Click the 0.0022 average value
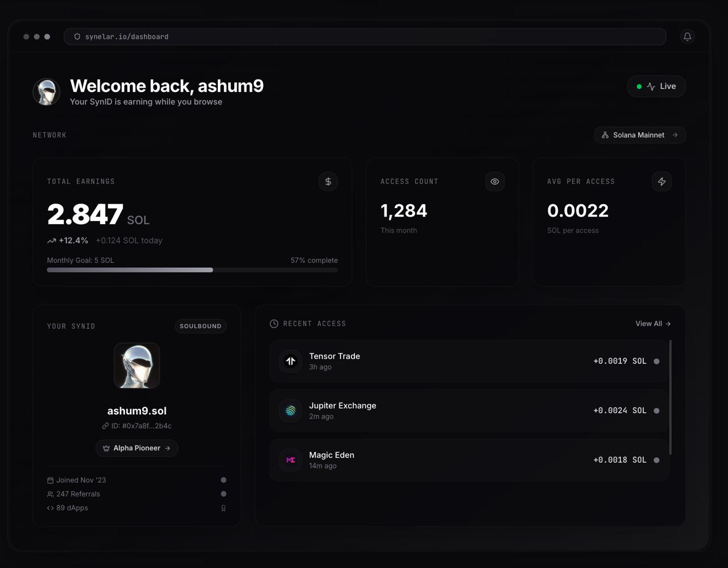Image resolution: width=728 pixels, height=568 pixels. coord(578,211)
